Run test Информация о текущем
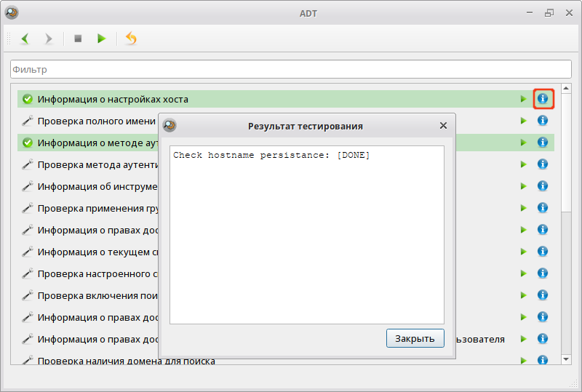Screen dimensions: 582x392 [x=523, y=252]
